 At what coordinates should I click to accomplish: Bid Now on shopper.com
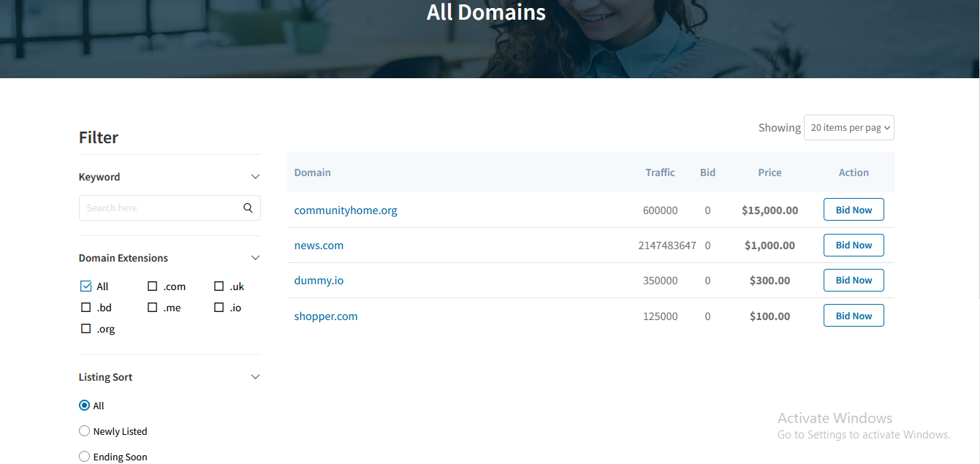click(854, 316)
